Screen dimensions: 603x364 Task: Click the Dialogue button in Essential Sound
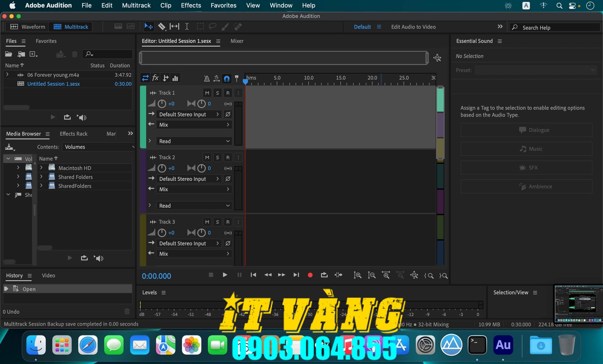point(526,130)
